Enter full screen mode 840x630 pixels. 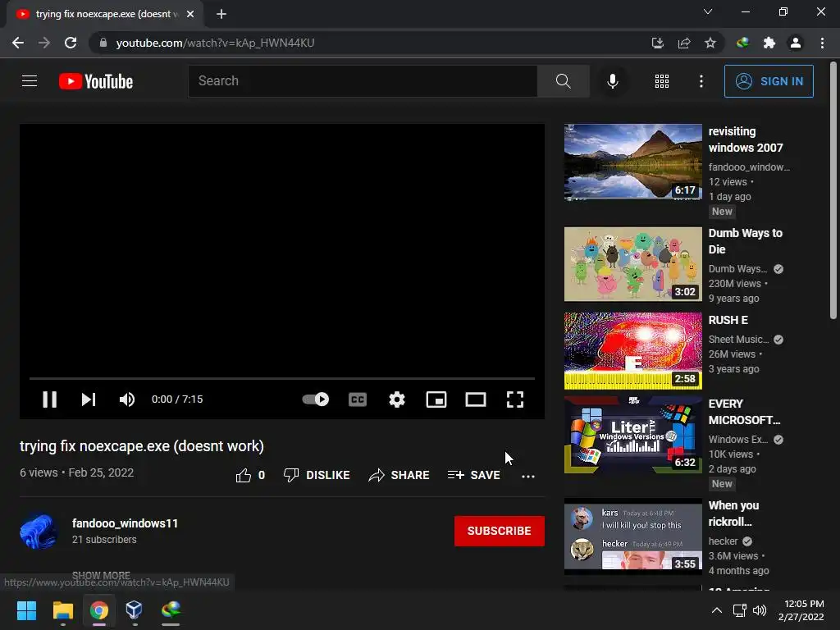point(515,399)
